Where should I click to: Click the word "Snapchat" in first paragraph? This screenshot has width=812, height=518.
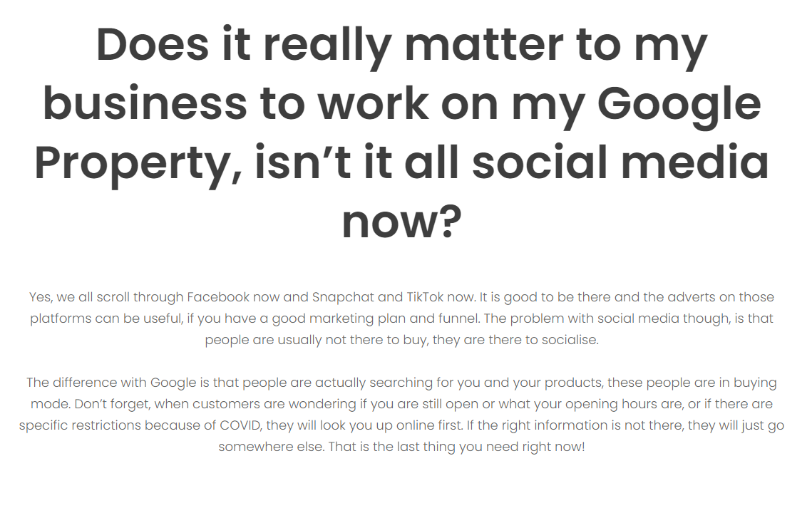343,297
